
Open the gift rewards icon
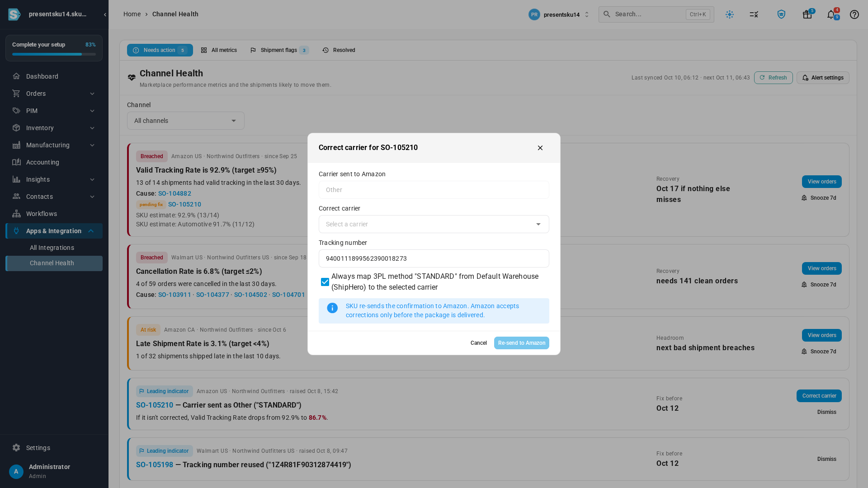click(x=807, y=14)
